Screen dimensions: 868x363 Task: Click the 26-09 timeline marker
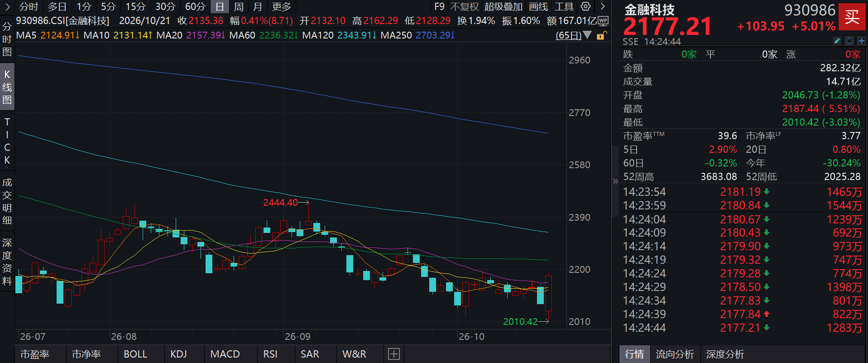pyautogui.click(x=297, y=337)
